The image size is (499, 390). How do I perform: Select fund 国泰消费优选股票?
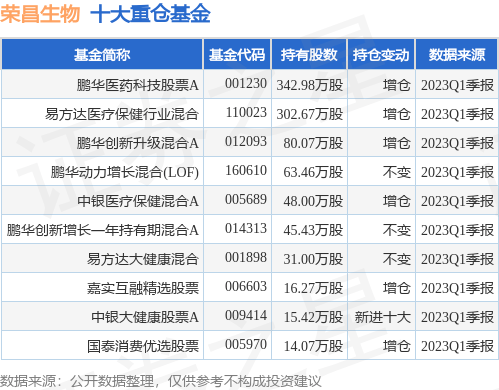pos(143,346)
